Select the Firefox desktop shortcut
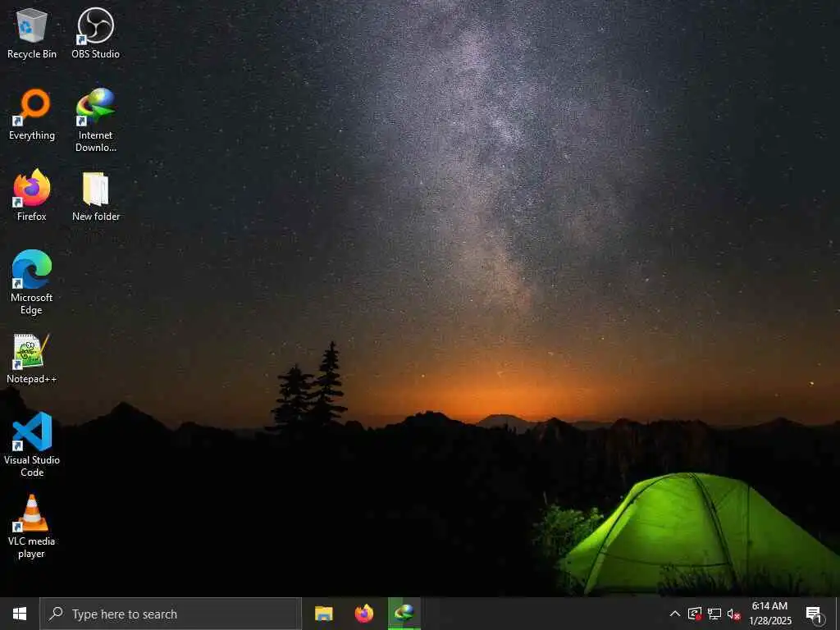Image resolution: width=840 pixels, height=630 pixels. click(x=32, y=195)
